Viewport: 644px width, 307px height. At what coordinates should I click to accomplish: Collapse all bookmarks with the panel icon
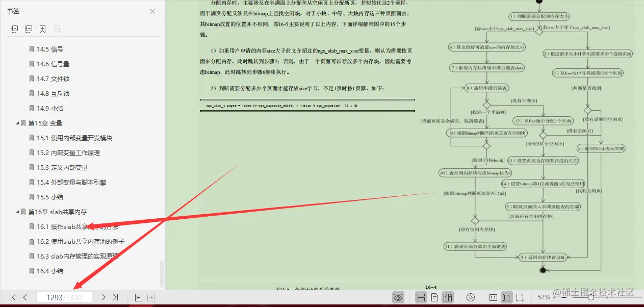[29, 29]
